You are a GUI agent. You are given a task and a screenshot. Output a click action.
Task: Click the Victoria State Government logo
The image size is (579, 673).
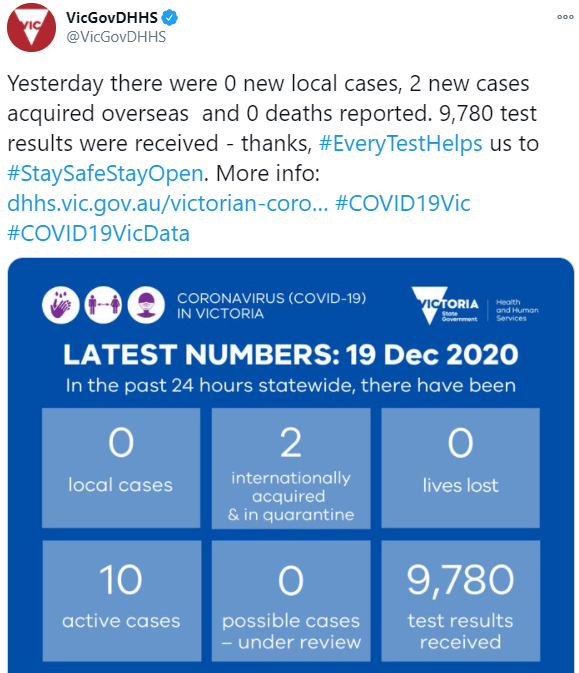pyautogui.click(x=445, y=305)
